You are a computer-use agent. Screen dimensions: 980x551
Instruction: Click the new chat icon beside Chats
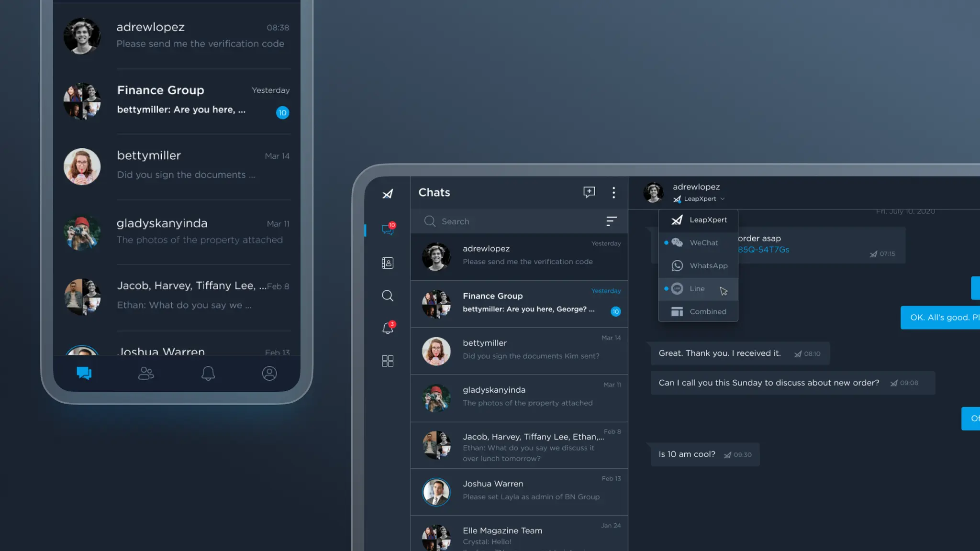[589, 192]
